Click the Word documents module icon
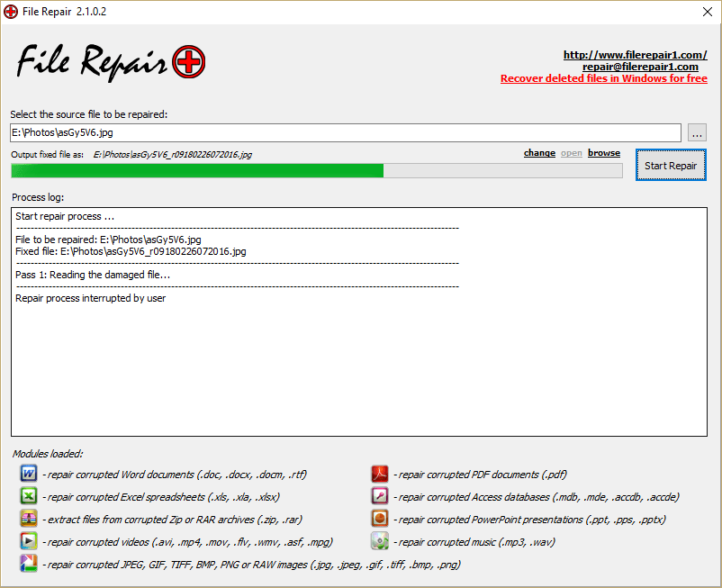Viewport: 722px width, 588px height. point(29,474)
